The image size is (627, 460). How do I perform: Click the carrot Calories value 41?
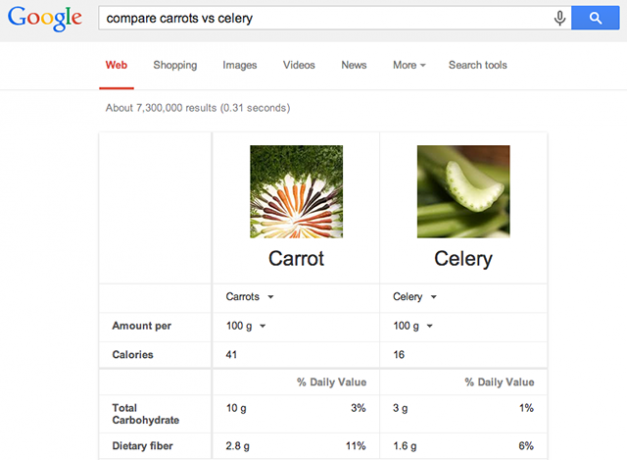click(231, 355)
